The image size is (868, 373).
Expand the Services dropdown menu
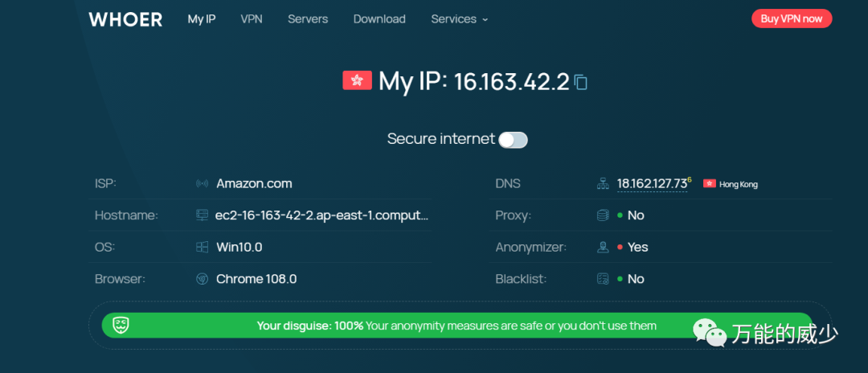tap(460, 19)
